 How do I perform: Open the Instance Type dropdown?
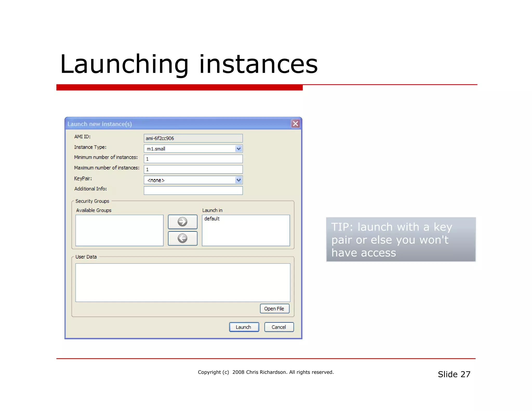tap(238, 149)
